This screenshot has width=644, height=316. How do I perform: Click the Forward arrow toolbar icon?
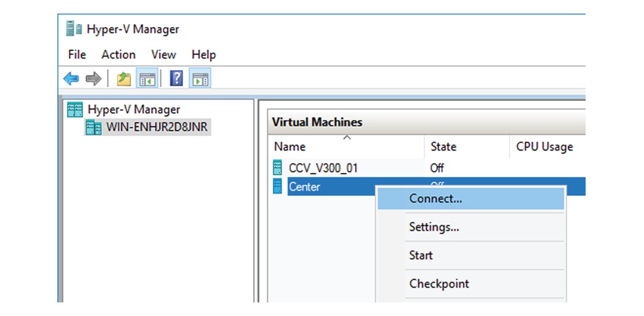click(x=94, y=79)
